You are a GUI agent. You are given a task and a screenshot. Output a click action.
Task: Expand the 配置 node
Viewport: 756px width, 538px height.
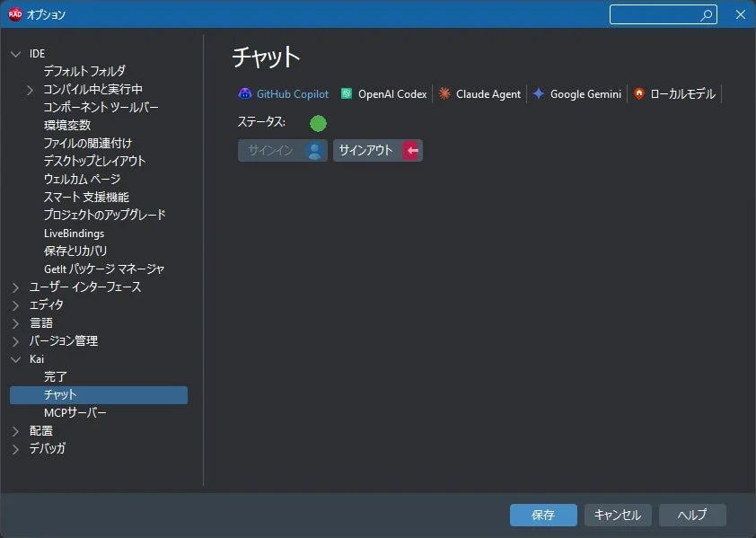tap(16, 431)
